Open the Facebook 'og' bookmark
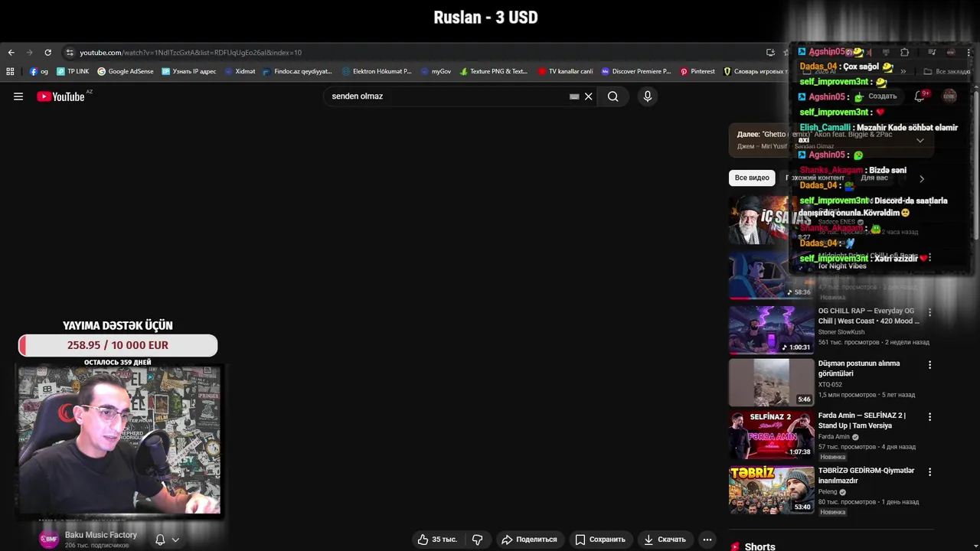This screenshot has width=980, height=551. pos(39,71)
